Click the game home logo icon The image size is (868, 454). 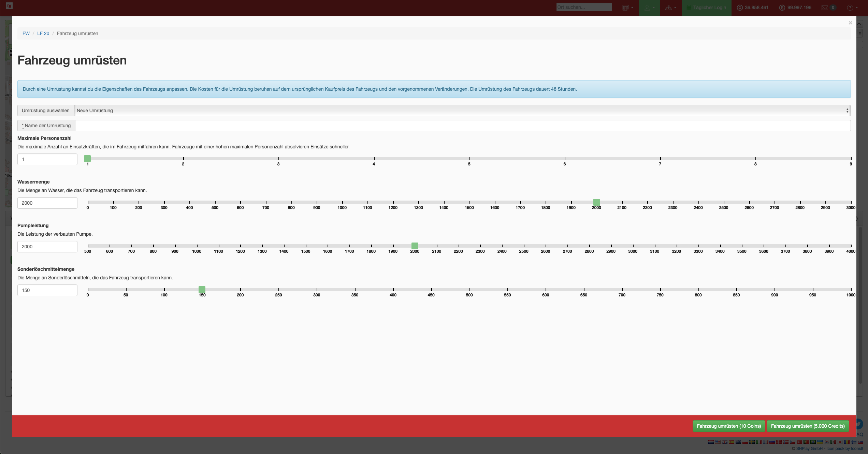[9, 6]
